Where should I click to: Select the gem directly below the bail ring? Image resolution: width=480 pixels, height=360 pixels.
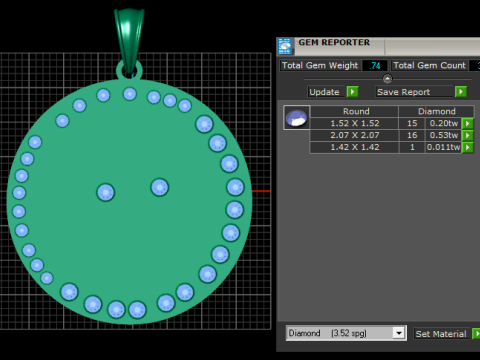130,94
